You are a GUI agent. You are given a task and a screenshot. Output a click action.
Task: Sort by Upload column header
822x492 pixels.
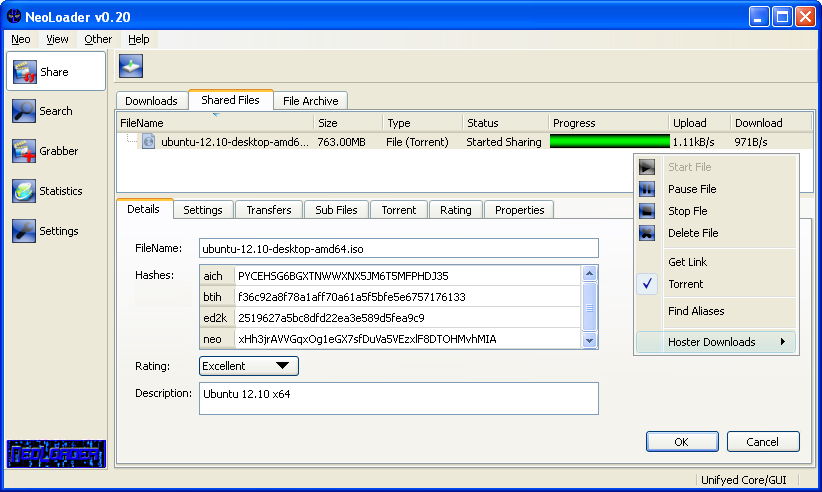[x=700, y=123]
